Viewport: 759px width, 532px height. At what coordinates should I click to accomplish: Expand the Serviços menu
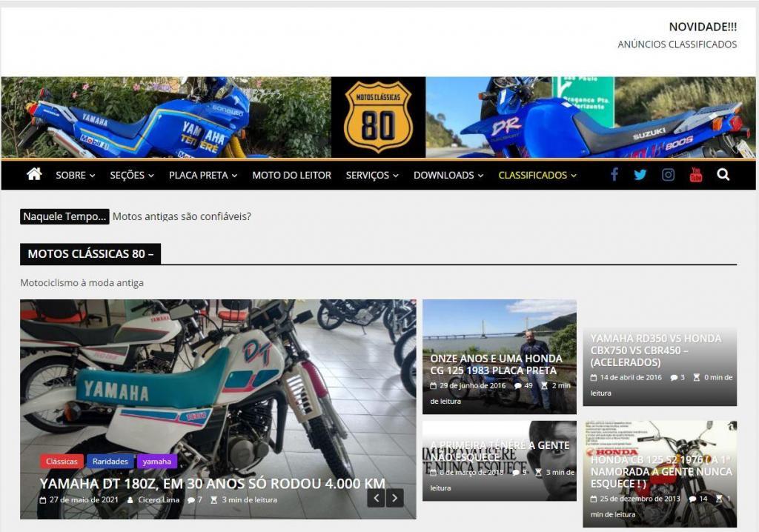click(x=372, y=176)
